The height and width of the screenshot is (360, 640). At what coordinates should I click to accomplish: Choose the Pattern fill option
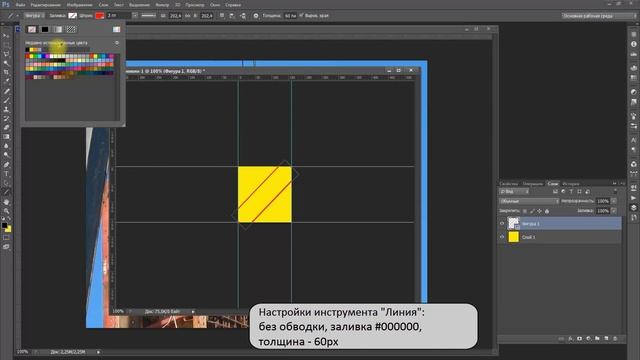click(71, 29)
